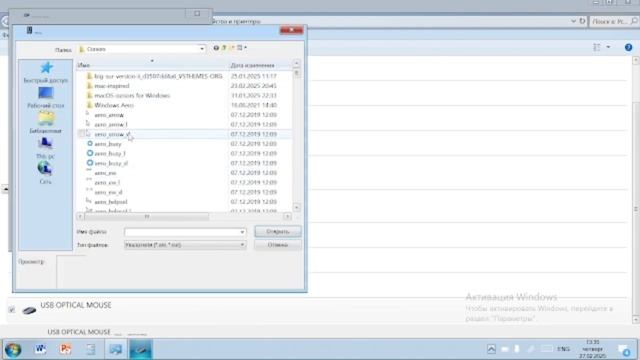
Task: Select Desktop (Рабочий стол) in dialog sidebar
Action: [x=45, y=98]
